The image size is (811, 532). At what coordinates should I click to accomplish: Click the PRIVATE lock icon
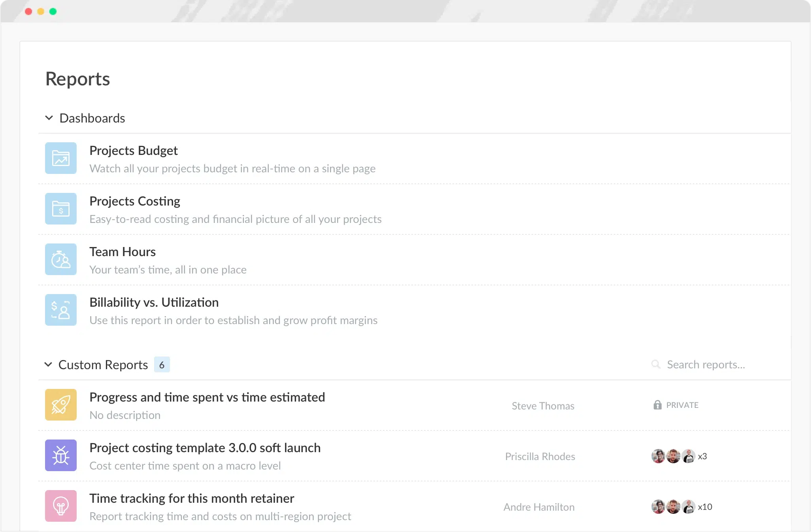tap(657, 405)
